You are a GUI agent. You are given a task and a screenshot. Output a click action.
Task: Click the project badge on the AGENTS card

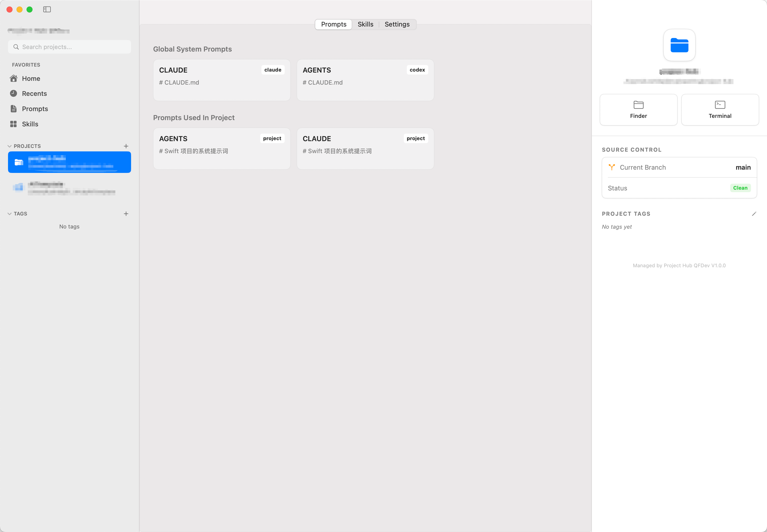pyautogui.click(x=272, y=138)
